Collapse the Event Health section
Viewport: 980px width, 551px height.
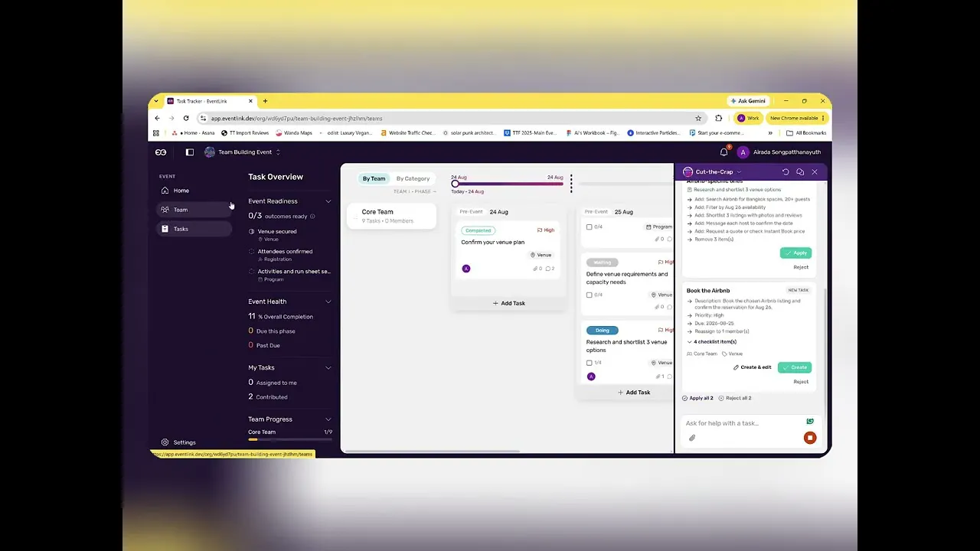[x=328, y=302]
